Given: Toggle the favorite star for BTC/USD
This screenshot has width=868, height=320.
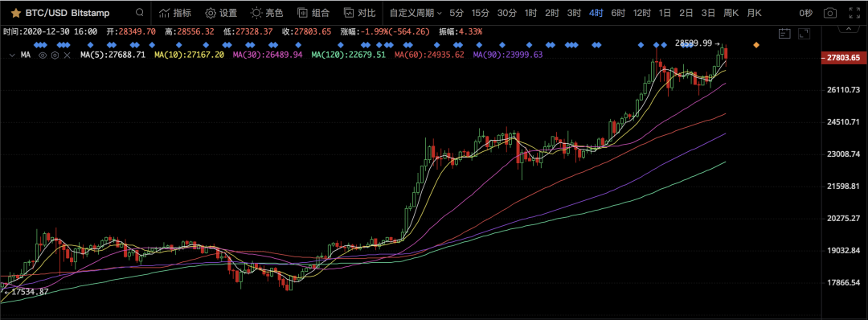Looking at the screenshot, I should coord(15,13).
